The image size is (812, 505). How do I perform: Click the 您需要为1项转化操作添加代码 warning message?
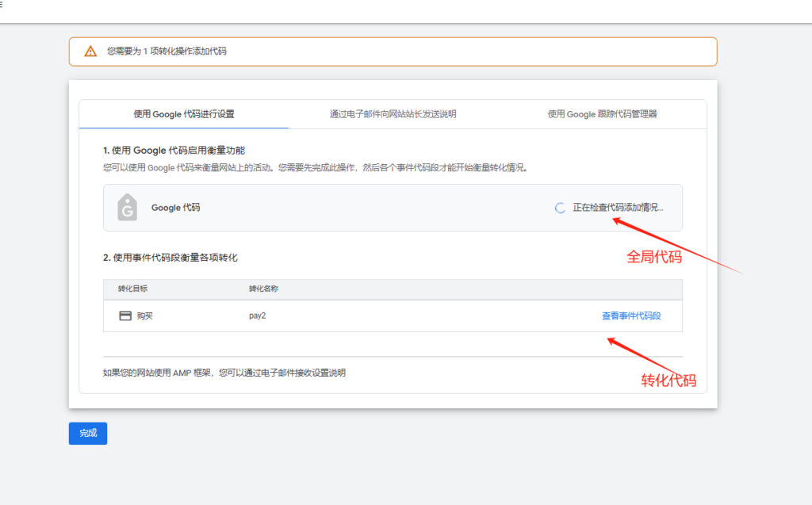click(169, 51)
